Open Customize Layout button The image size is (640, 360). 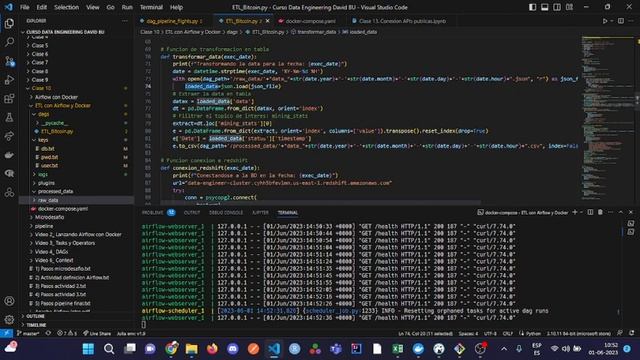tap(569, 7)
